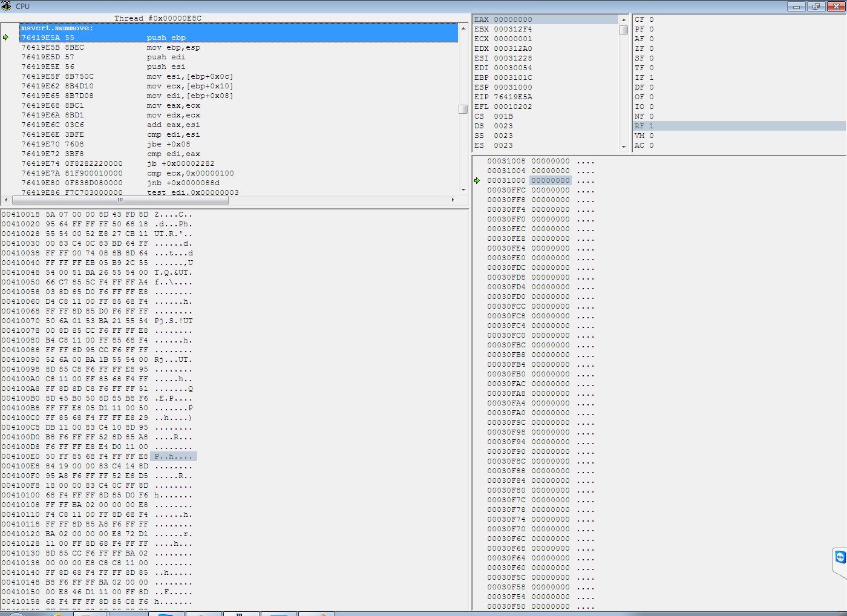Click the green EIP arrow in disassembly
The width and height of the screenshot is (847, 616).
[x=6, y=38]
